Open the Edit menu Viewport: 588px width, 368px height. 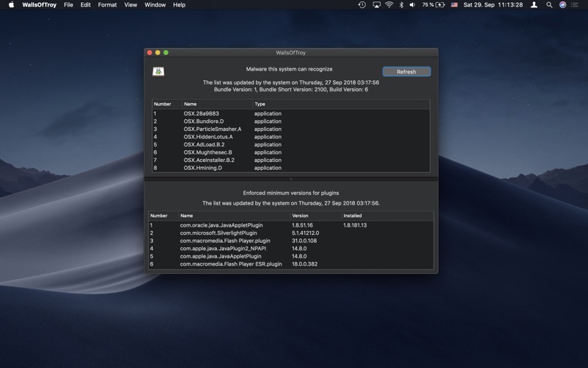(x=85, y=5)
